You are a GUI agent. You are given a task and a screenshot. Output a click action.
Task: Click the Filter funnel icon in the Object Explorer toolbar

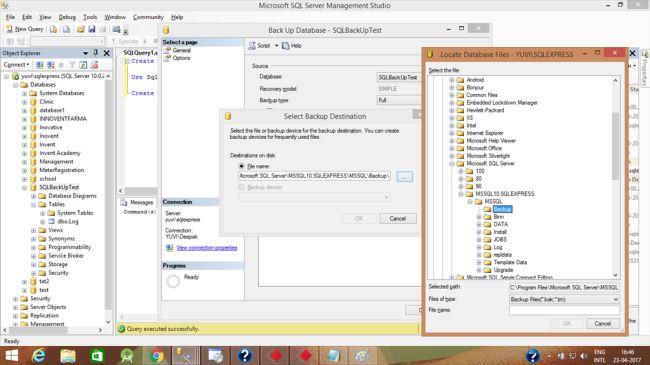tap(72, 65)
